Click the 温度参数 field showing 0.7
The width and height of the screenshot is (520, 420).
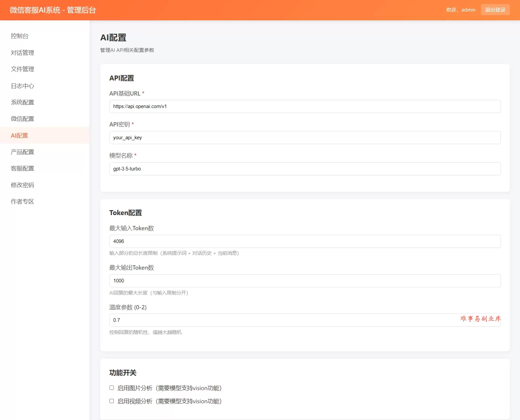click(x=305, y=320)
